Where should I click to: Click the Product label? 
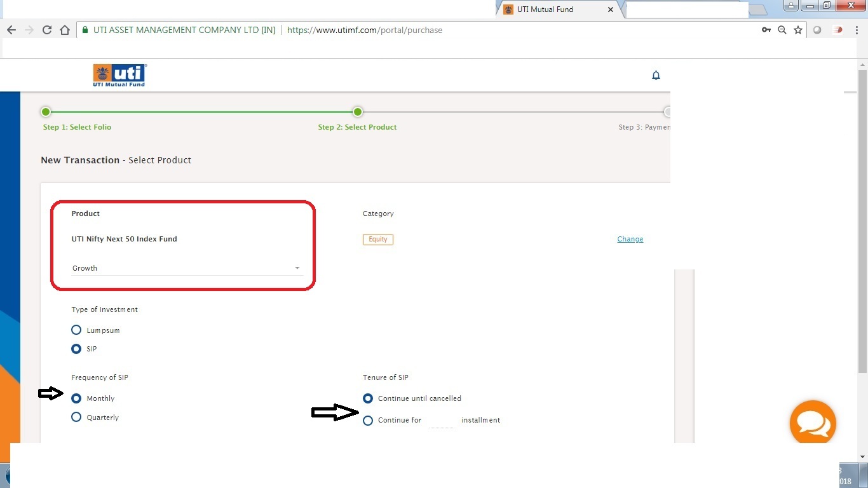point(86,213)
